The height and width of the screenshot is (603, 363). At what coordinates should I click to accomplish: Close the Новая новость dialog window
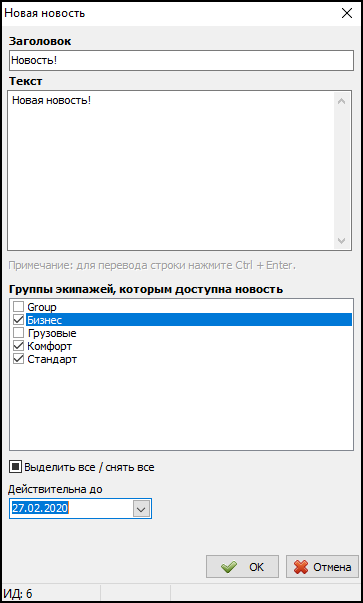[x=347, y=13]
